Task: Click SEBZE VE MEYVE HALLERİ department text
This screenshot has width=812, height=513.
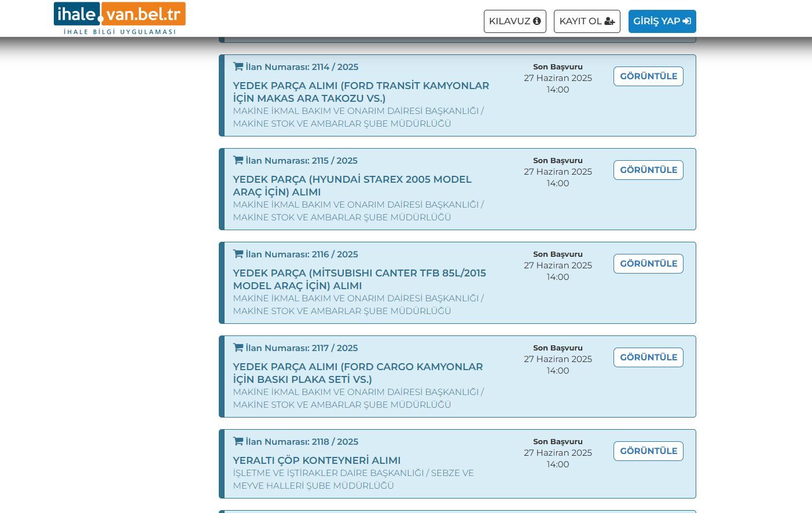Action: [353, 479]
